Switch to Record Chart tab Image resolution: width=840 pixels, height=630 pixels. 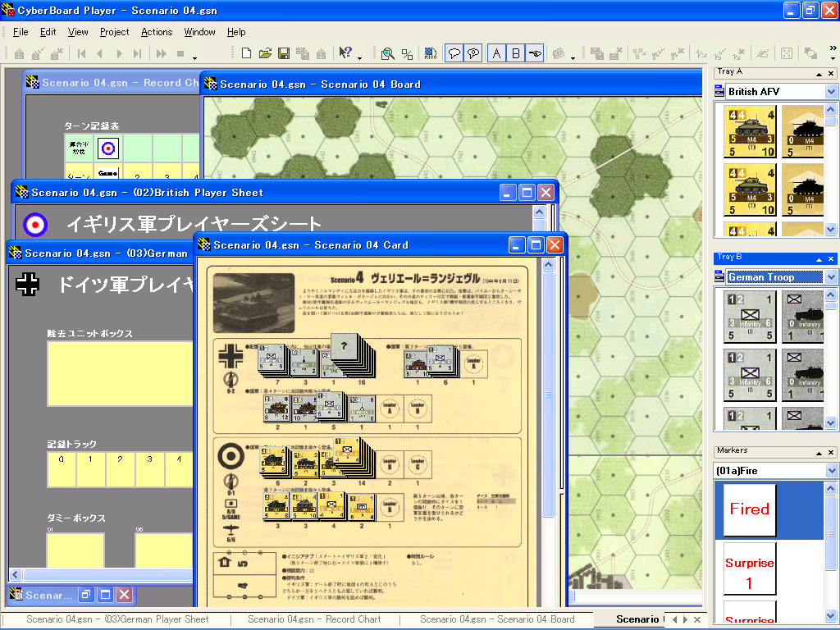click(314, 619)
